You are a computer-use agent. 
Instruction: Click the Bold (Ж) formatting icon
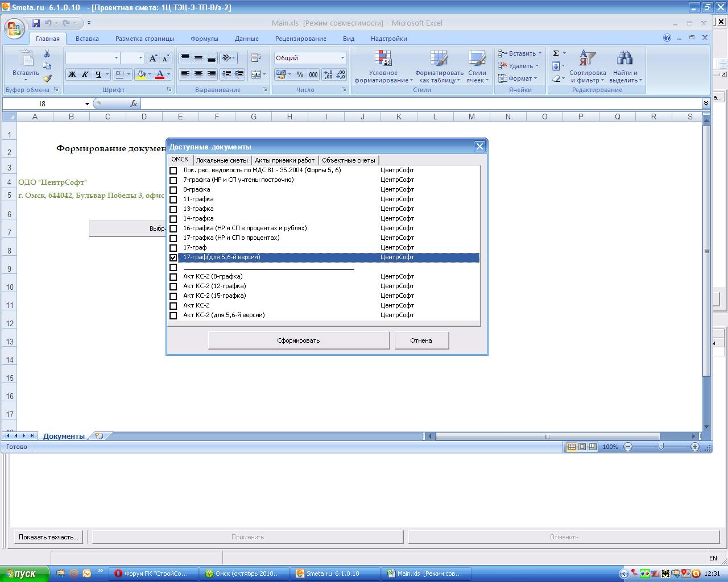(72, 74)
